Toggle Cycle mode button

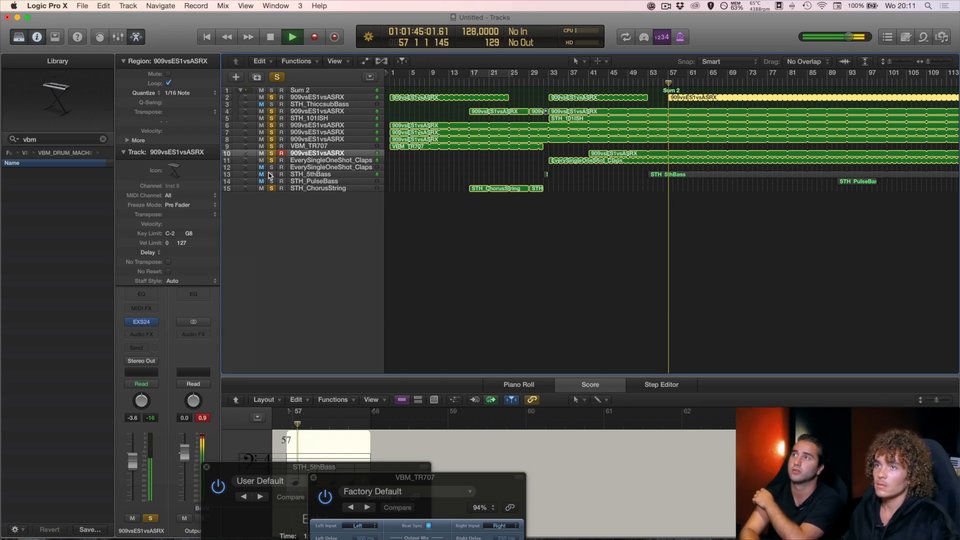(626, 37)
